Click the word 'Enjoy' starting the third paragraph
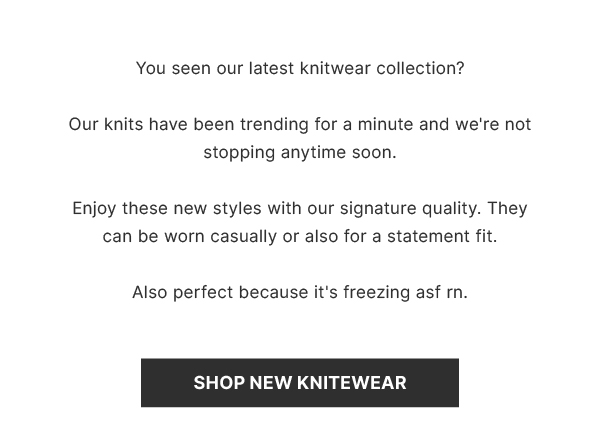The width and height of the screenshot is (600, 436). tap(94, 209)
